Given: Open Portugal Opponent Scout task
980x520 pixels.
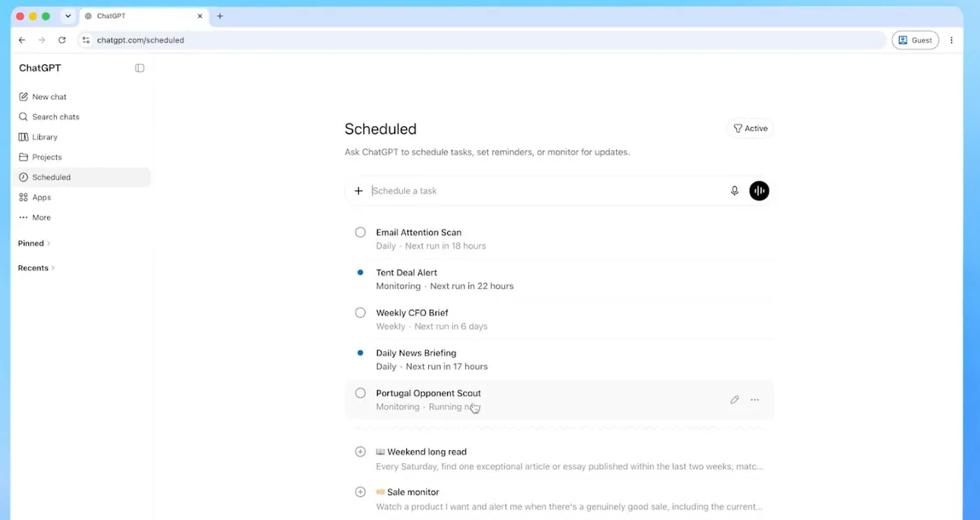Looking at the screenshot, I should point(560,399).
